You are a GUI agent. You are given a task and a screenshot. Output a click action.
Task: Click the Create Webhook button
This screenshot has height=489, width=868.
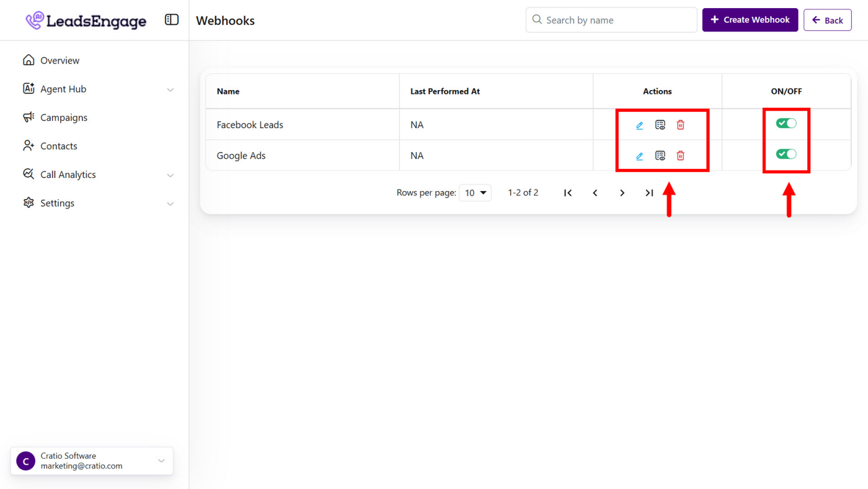(x=750, y=20)
